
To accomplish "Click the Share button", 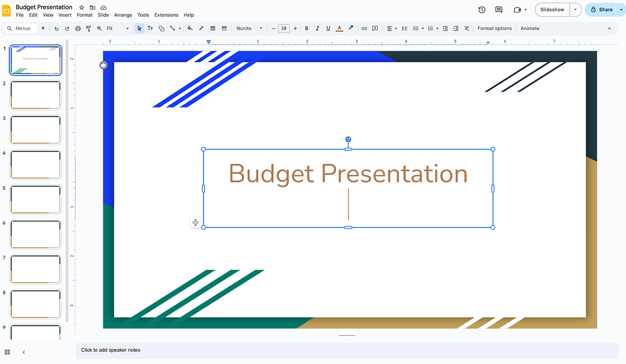I will [601, 10].
